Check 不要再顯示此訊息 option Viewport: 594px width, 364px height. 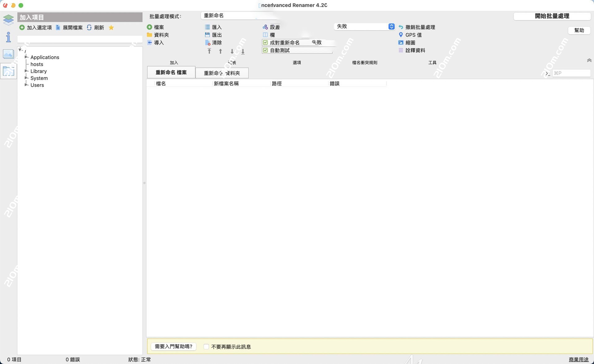click(x=206, y=347)
